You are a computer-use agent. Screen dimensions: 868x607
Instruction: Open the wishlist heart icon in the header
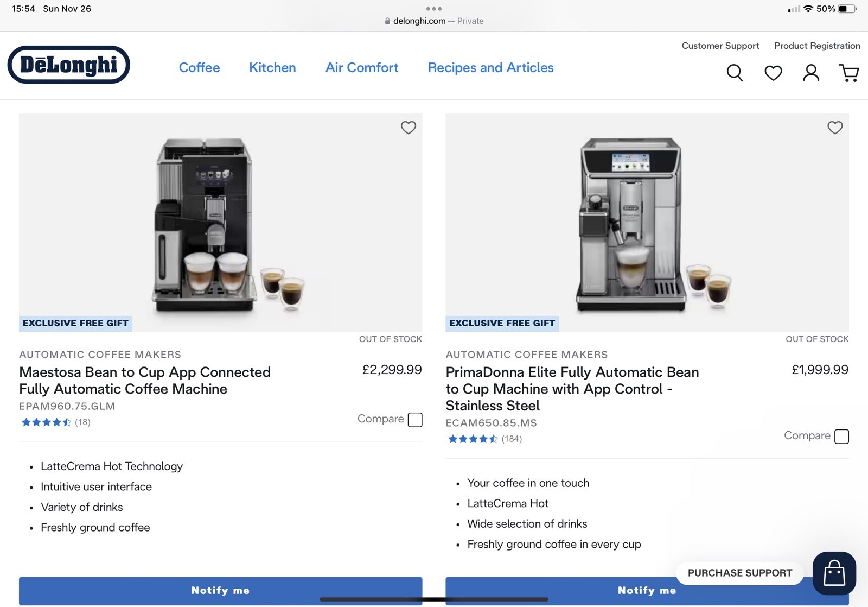[773, 73]
